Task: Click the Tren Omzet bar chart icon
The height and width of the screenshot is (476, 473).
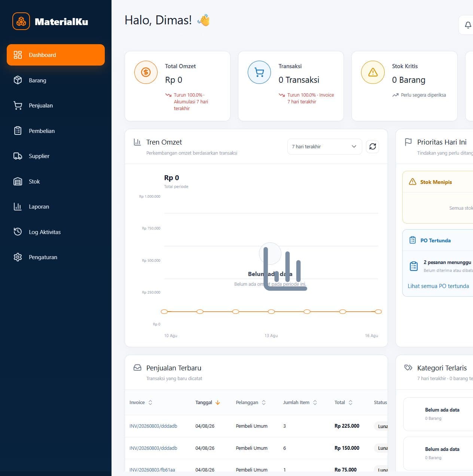Action: (x=137, y=142)
